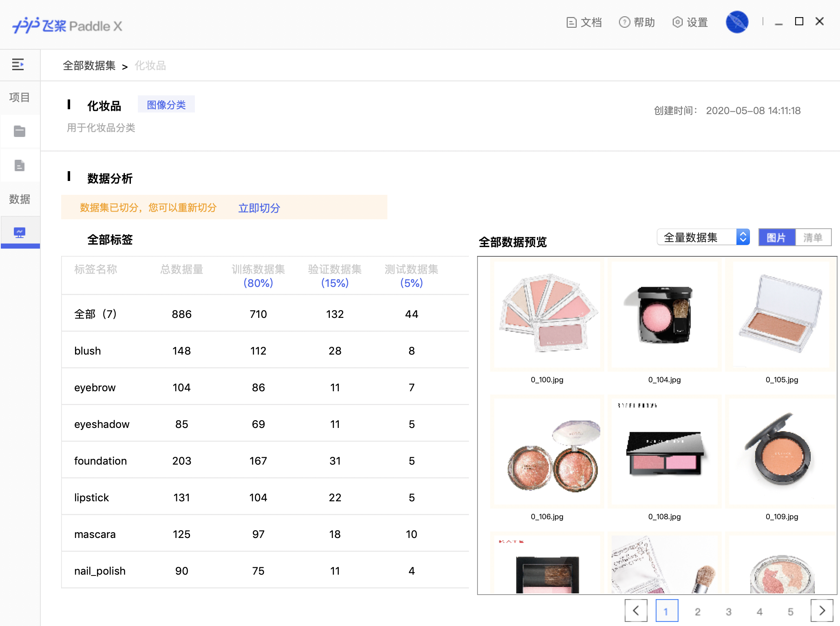The image size is (840, 626).
Task: Navigate to 全部数据集 breadcrumb
Action: click(x=89, y=66)
